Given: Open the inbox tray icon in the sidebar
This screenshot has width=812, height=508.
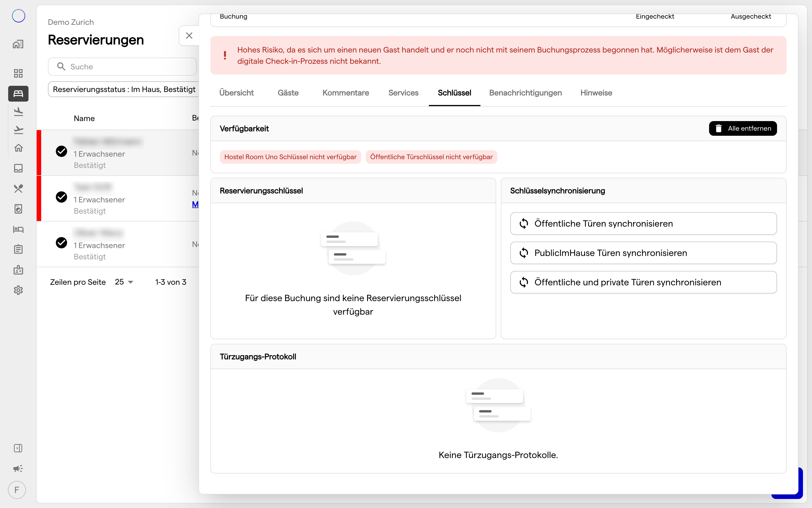Looking at the screenshot, I should [18, 168].
